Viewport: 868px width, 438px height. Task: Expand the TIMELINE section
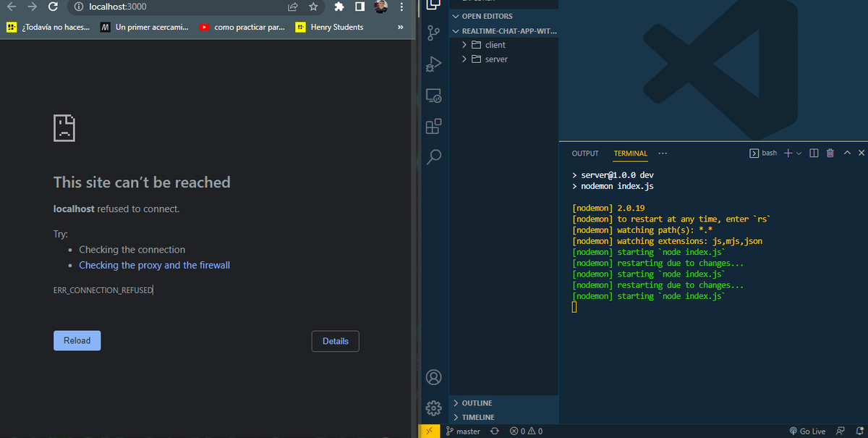coord(504,417)
